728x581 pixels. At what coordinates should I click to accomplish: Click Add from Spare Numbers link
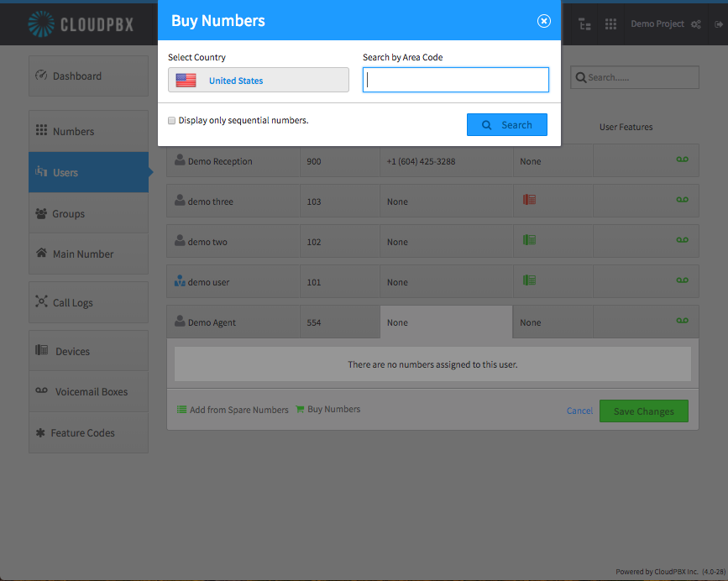pyautogui.click(x=233, y=410)
